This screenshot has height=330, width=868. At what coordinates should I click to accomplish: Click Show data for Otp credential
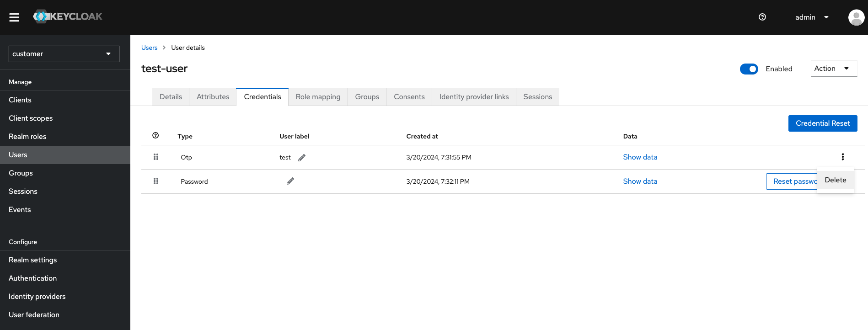640,157
